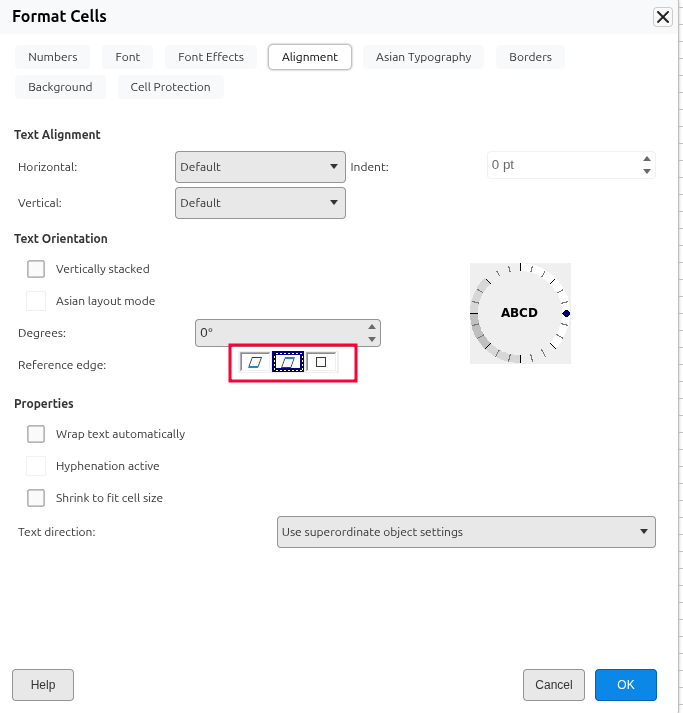
Task: Check Shrink to fit cell size
Action: [x=36, y=498]
